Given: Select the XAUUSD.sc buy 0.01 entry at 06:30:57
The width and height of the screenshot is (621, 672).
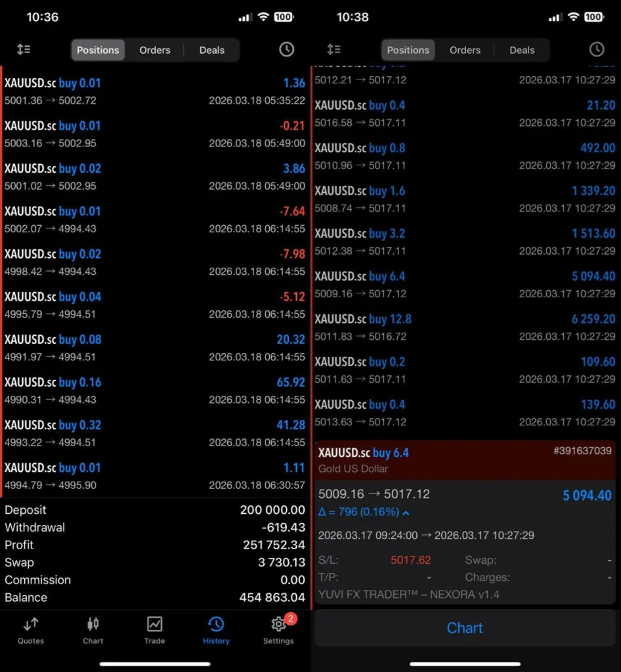Looking at the screenshot, I should (155, 475).
